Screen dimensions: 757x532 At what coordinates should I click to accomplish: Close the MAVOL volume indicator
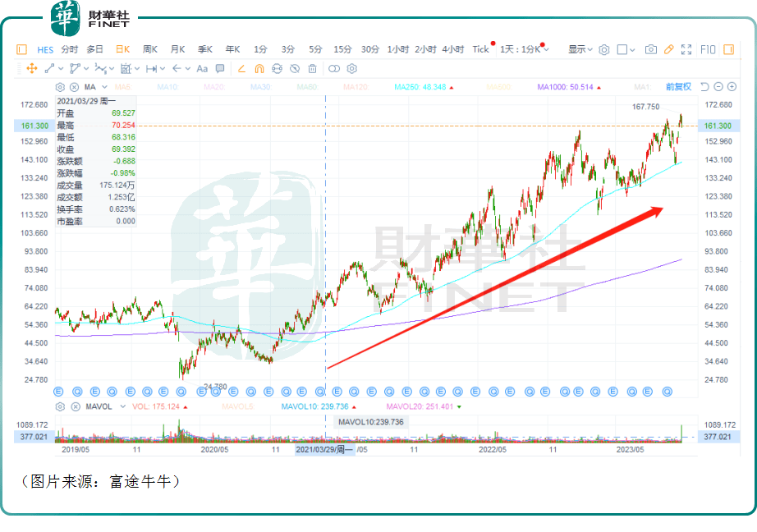(x=74, y=406)
